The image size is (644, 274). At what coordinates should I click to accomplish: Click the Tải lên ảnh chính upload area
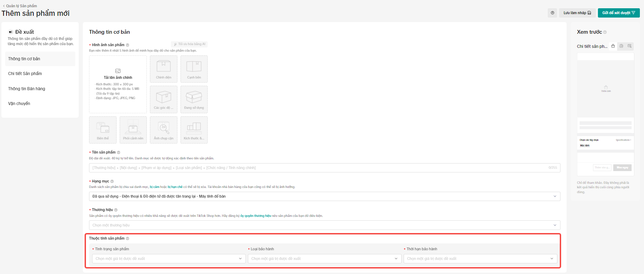[118, 84]
